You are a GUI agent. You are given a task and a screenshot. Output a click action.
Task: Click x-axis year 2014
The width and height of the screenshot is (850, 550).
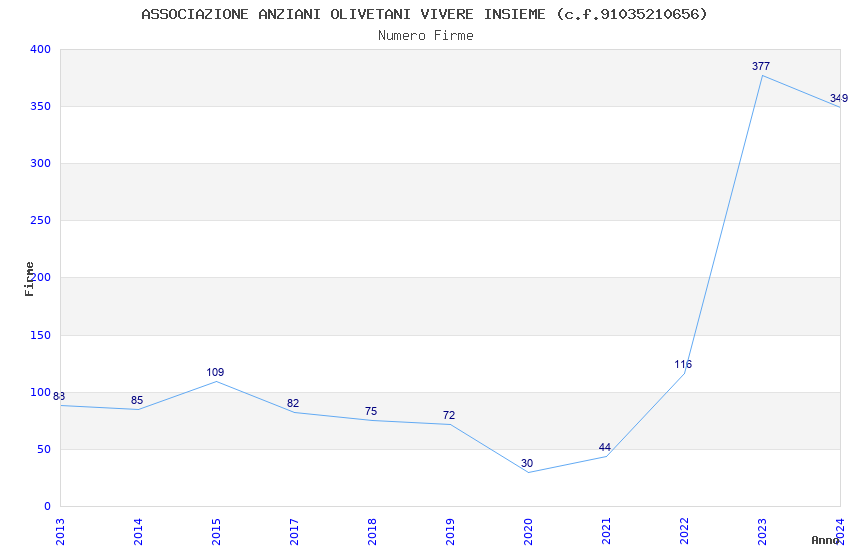coord(138,532)
